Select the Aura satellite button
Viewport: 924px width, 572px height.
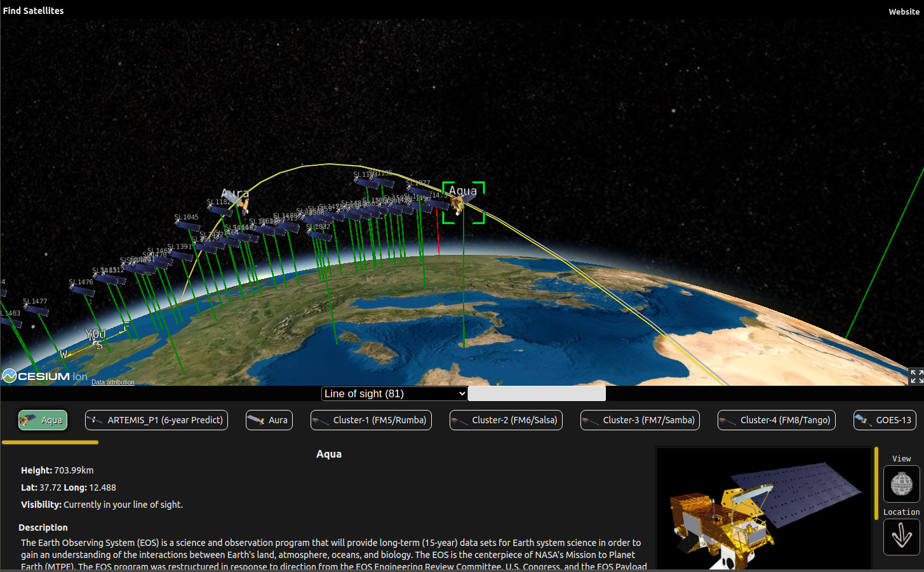pos(269,420)
